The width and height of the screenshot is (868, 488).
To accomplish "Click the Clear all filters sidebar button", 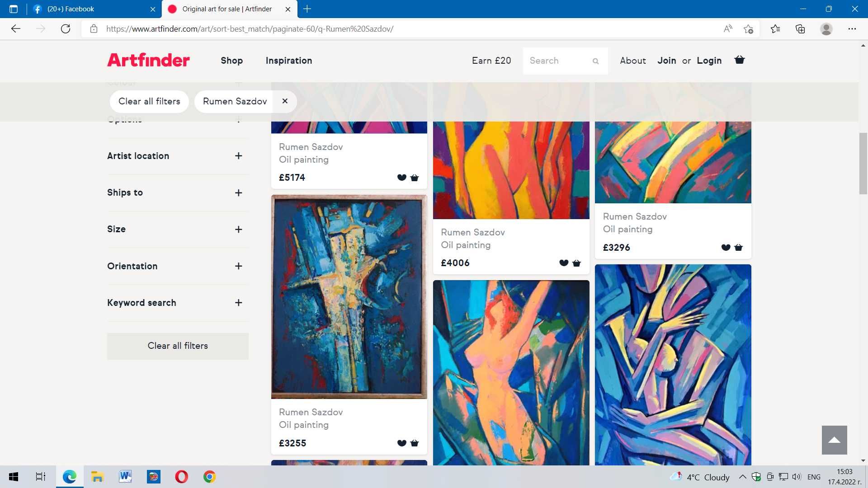I will click(178, 346).
